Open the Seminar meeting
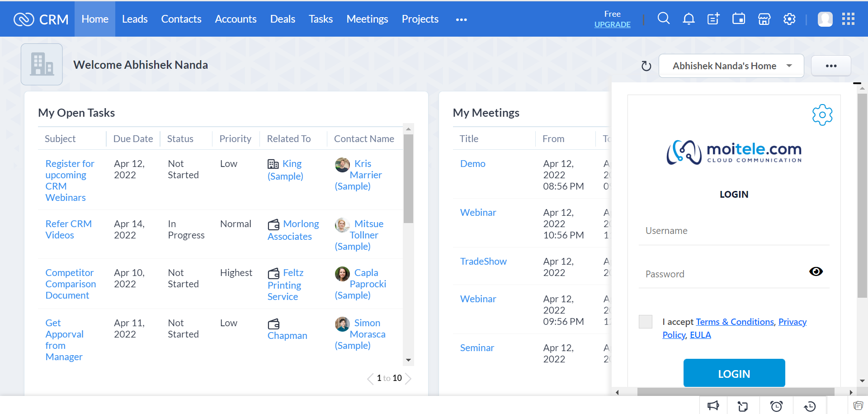868x414 pixels. pos(477,348)
